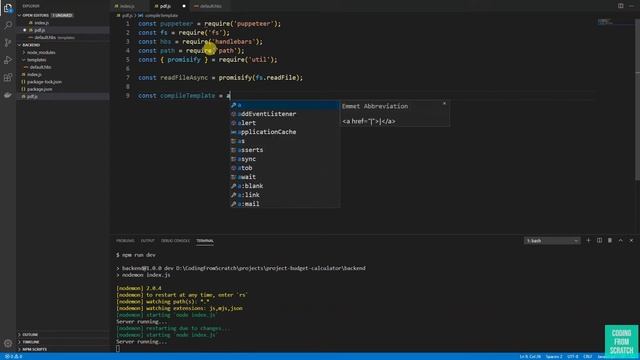Choose await from the suggestion list
The image size is (640, 360).
284,177
